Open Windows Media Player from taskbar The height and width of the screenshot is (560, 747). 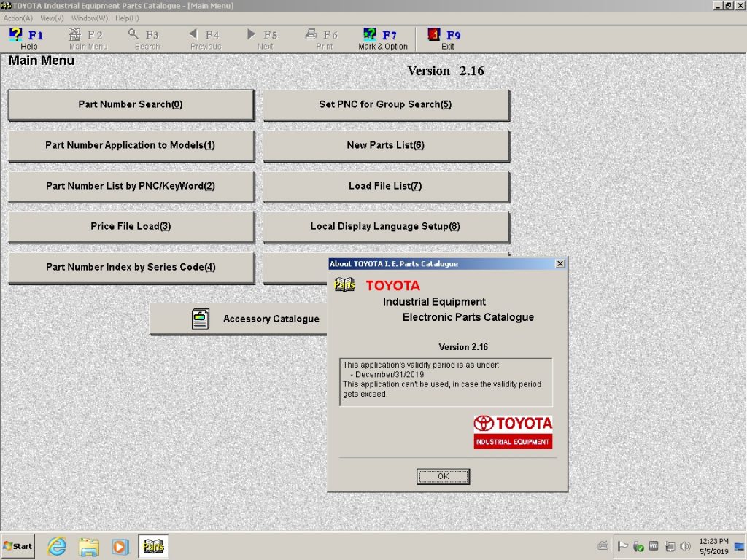[x=120, y=546]
